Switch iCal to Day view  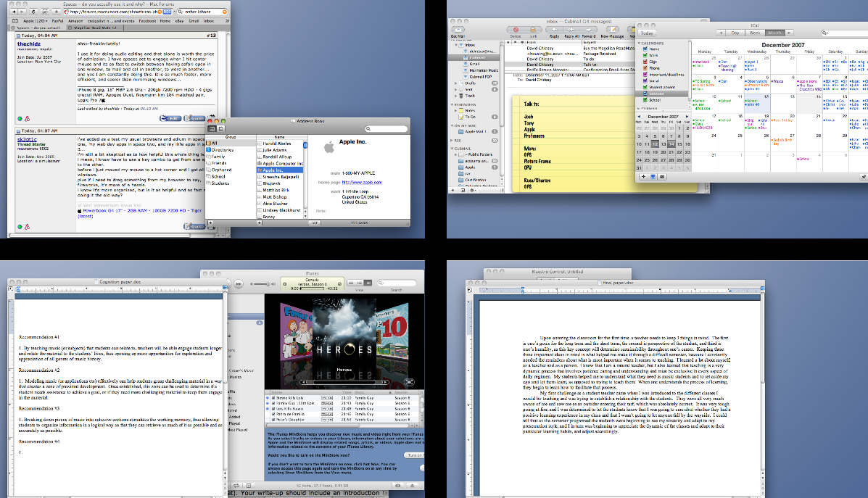736,33
